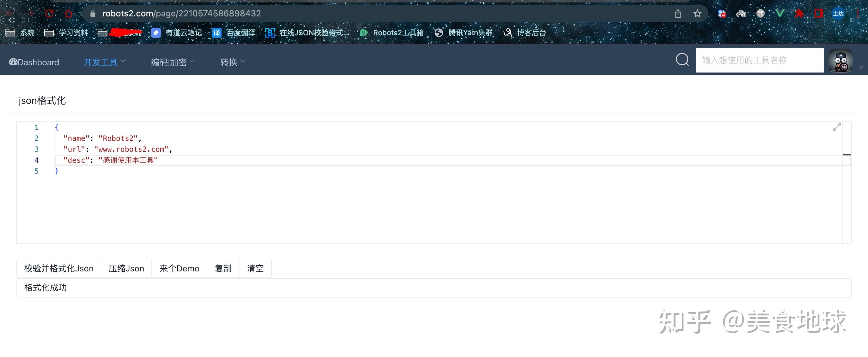Load sample with 来个Demo button
The image size is (868, 357).
[179, 268]
